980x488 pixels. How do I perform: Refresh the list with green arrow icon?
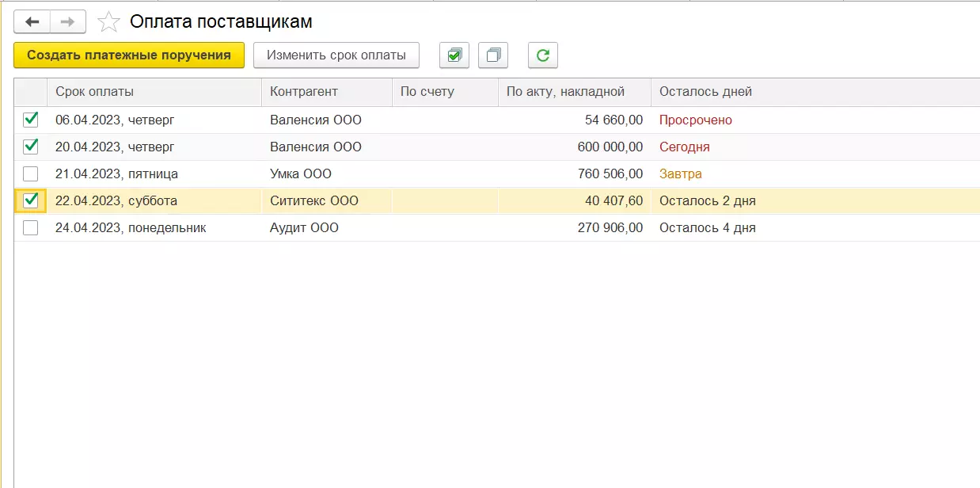[x=543, y=55]
